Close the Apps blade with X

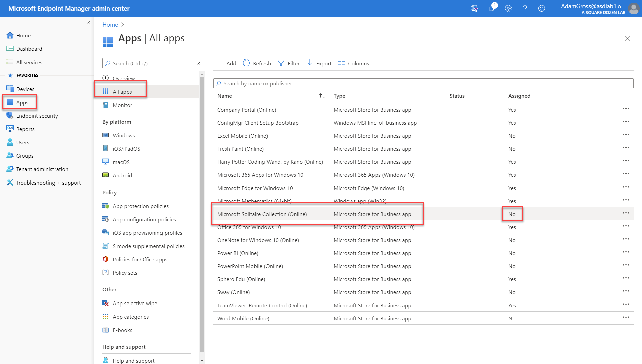[x=627, y=39]
